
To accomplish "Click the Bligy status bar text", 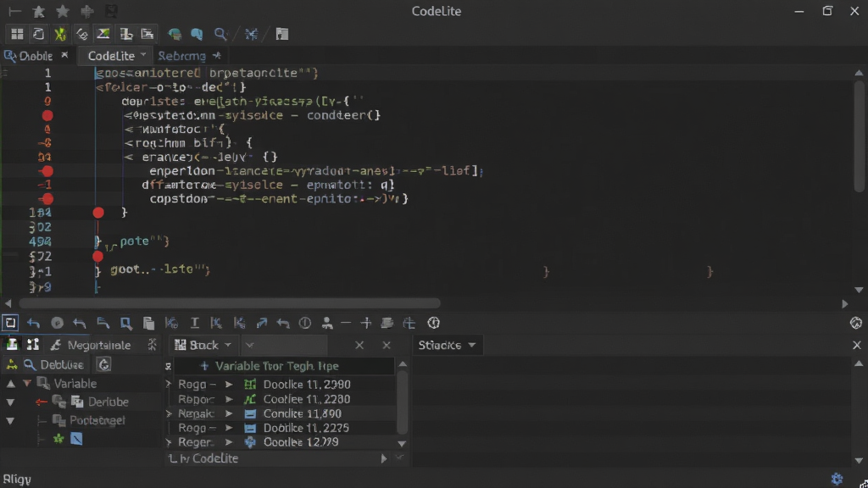I will click(x=17, y=480).
